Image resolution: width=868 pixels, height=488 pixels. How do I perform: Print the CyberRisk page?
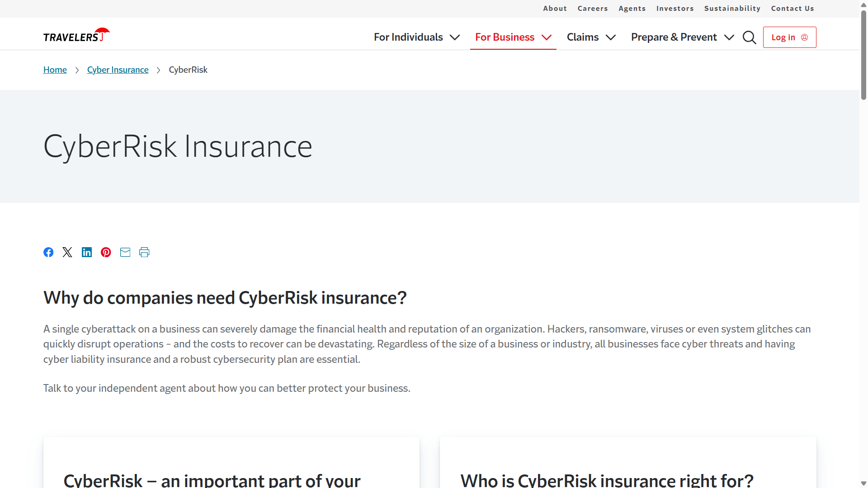(144, 252)
